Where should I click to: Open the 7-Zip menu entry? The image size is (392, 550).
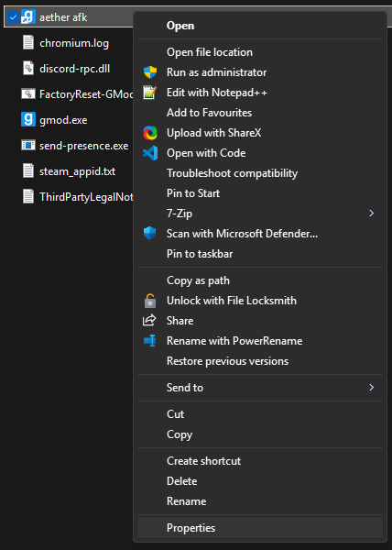(x=260, y=214)
